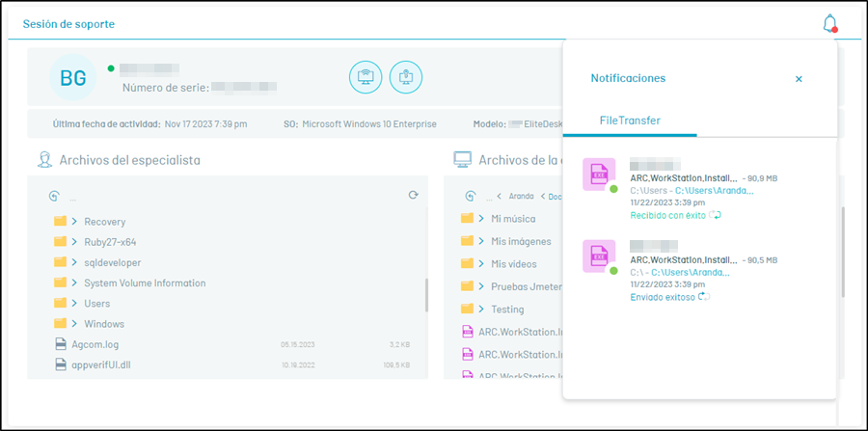The height and width of the screenshot is (431, 868).
Task: Click the Sesión de soporte header title
Action: [x=68, y=24]
